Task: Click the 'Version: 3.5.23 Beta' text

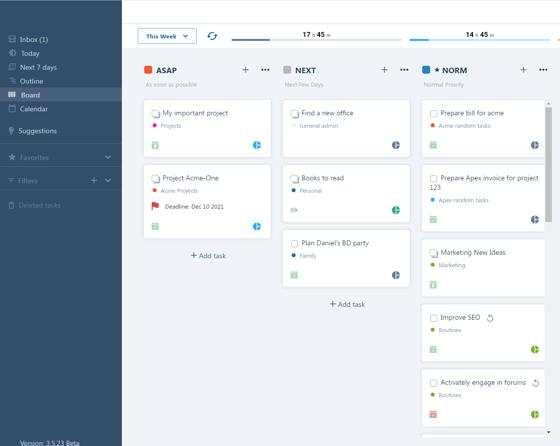Action: coord(49,443)
